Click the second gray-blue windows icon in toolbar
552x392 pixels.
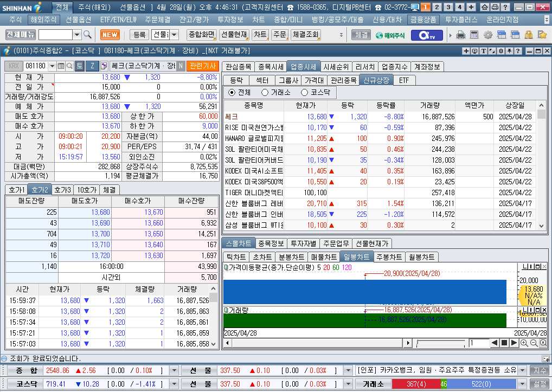[x=515, y=35]
